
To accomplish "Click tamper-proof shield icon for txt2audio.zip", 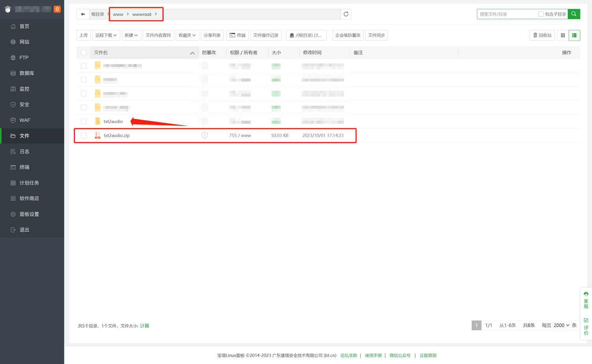I will point(204,136).
